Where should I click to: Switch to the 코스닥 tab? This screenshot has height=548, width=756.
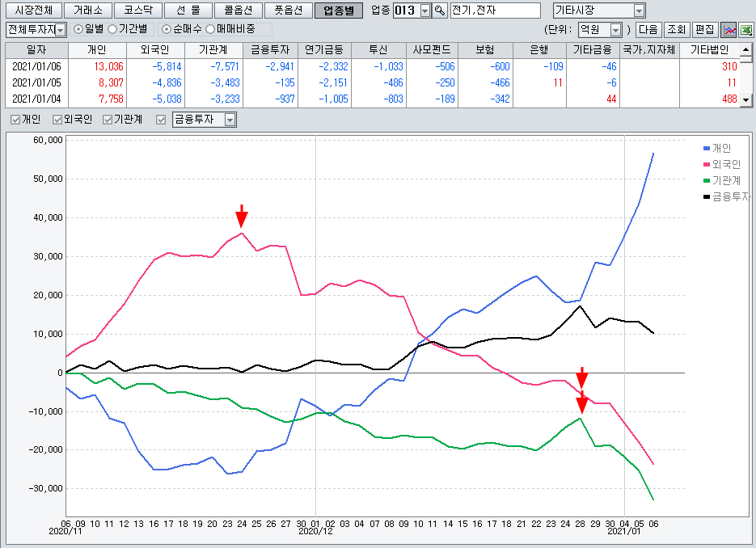pos(134,11)
